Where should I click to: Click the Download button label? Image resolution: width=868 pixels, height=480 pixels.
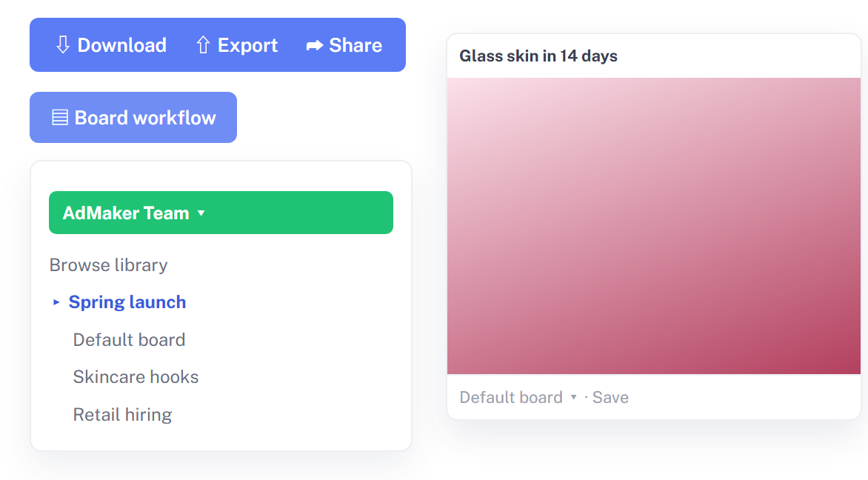[x=121, y=45]
